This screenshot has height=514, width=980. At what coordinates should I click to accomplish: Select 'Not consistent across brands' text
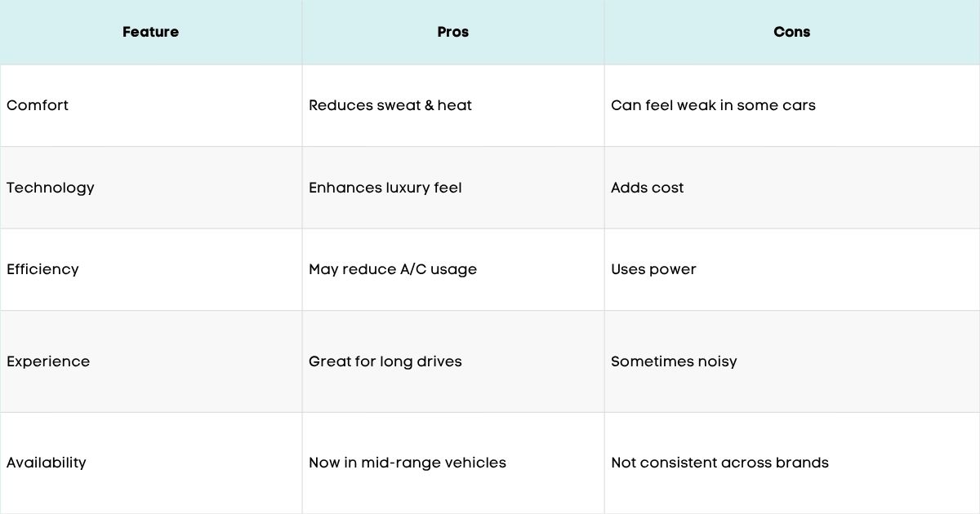point(719,463)
